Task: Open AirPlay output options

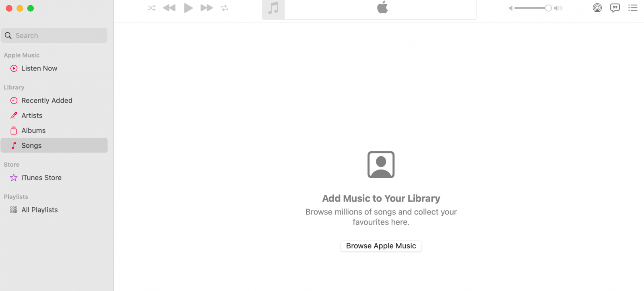Action: 597,8
